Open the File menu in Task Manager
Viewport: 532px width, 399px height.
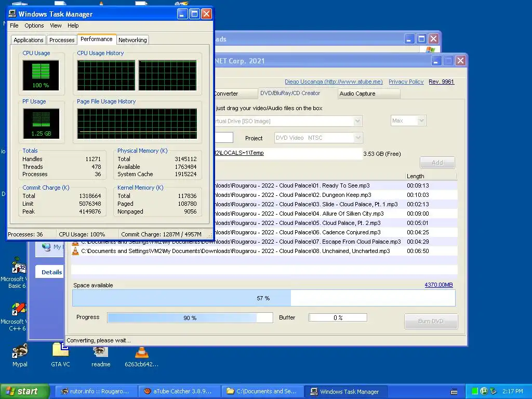click(x=14, y=25)
